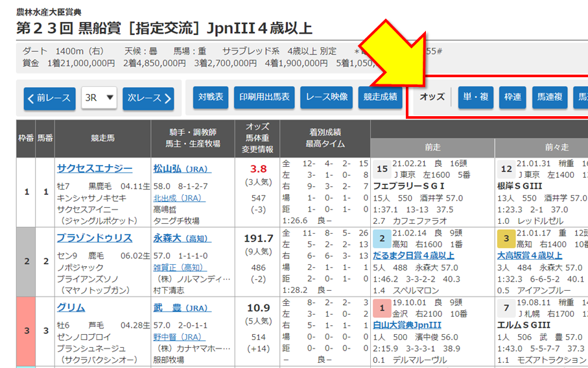
Task: Open 印刷用出馬表 printable race card
Action: coord(265,97)
